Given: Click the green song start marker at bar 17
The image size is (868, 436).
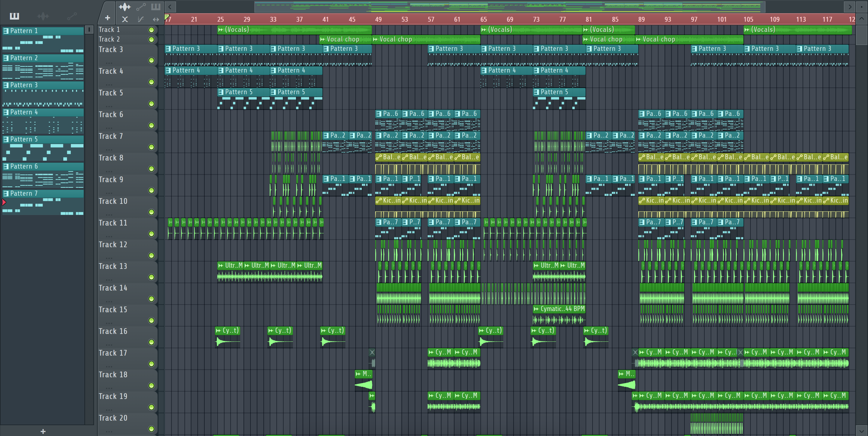Looking at the screenshot, I should click(166, 17).
